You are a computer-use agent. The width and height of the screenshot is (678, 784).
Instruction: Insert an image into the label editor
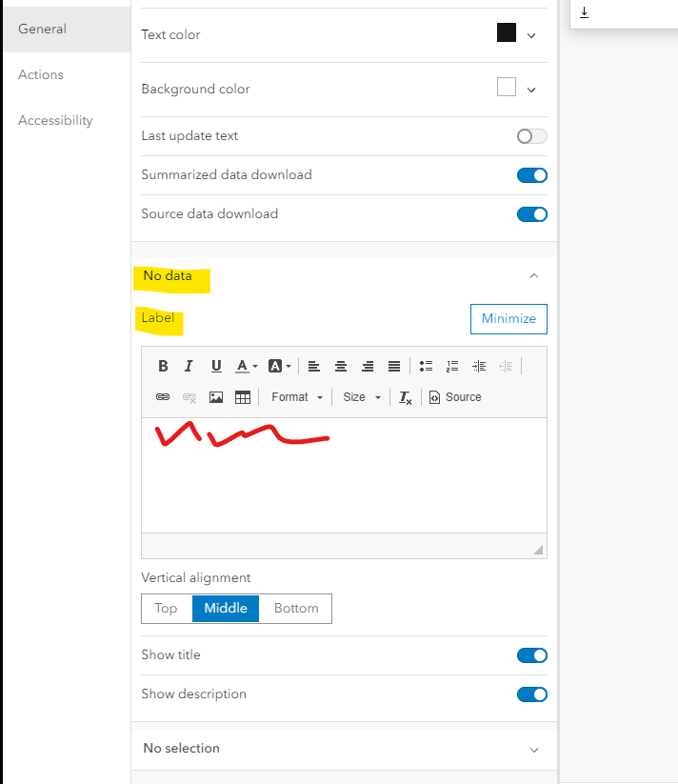[x=216, y=397]
